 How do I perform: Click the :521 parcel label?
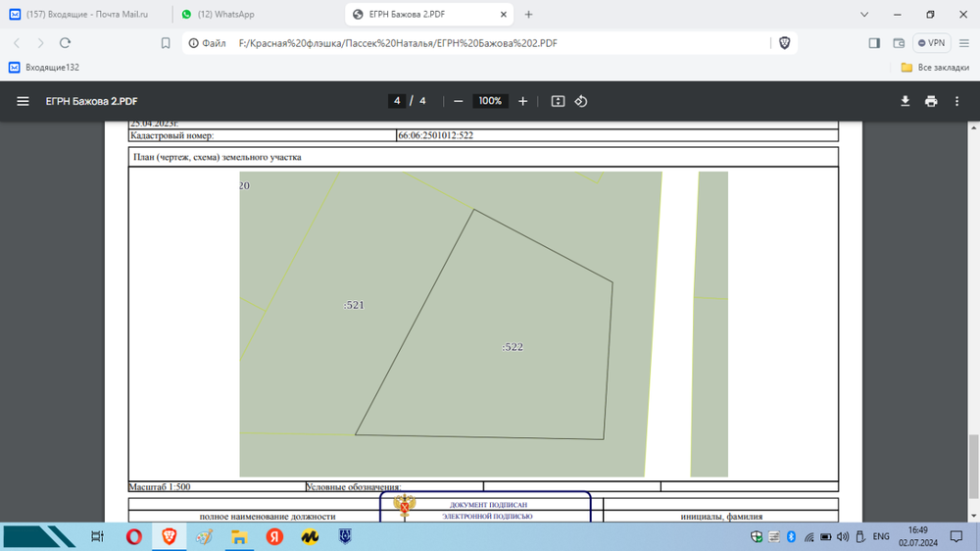pos(354,305)
